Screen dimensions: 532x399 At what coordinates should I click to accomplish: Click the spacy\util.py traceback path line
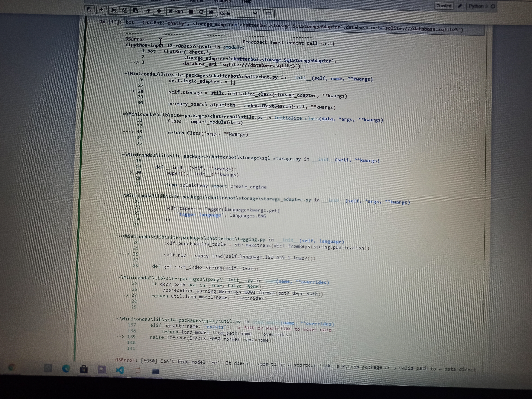[x=225, y=321]
